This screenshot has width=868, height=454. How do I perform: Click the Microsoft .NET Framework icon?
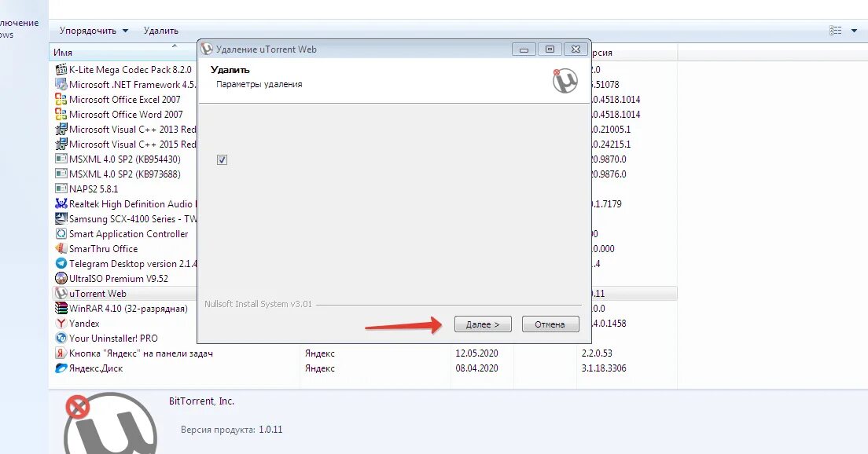[61, 85]
